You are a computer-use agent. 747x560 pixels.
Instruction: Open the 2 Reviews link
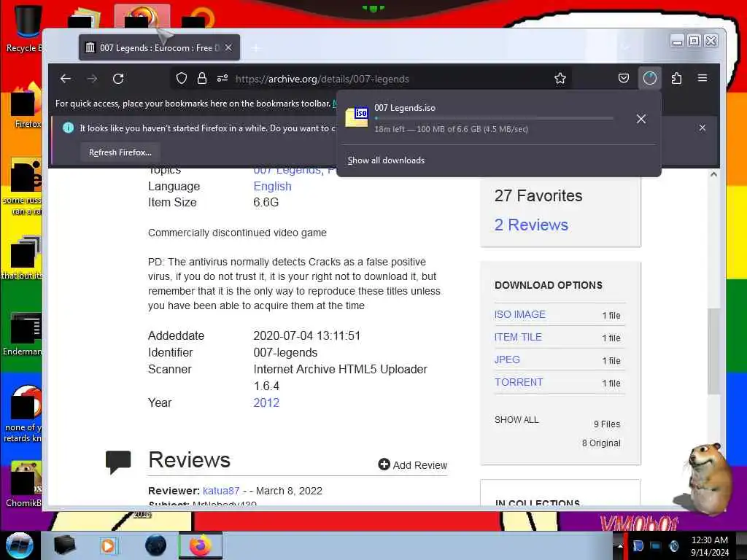[531, 225]
